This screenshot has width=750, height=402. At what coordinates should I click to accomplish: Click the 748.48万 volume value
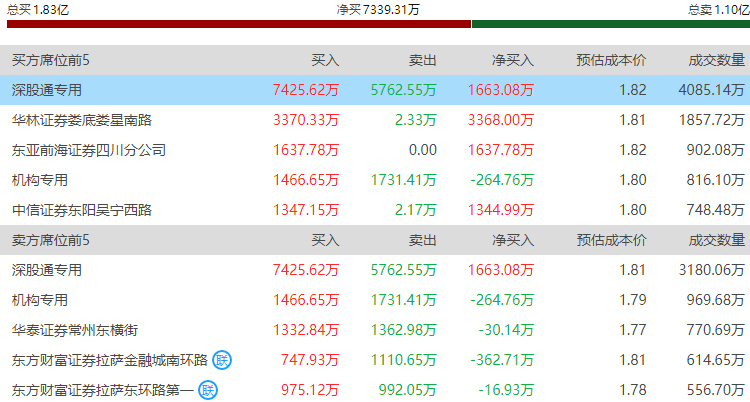coord(716,210)
